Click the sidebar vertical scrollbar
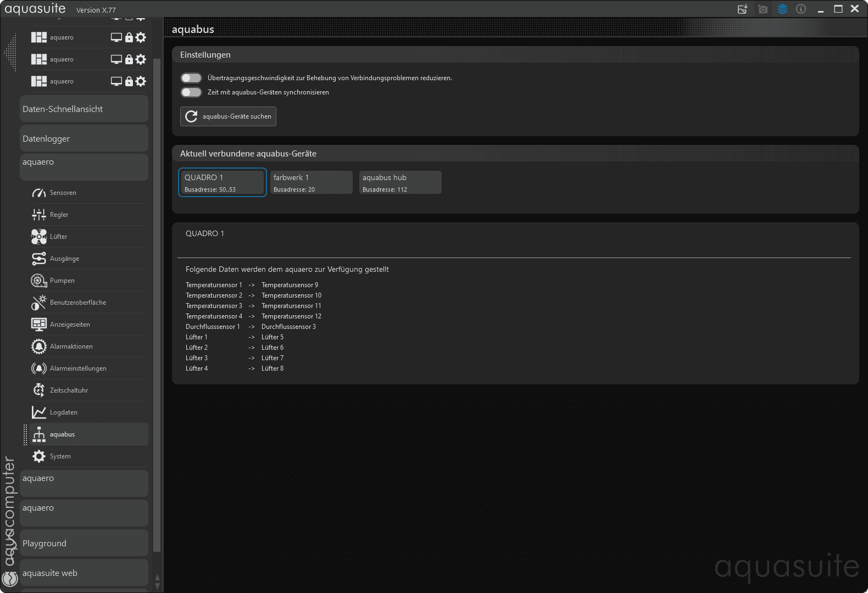This screenshot has height=593, width=868. pyautogui.click(x=157, y=305)
